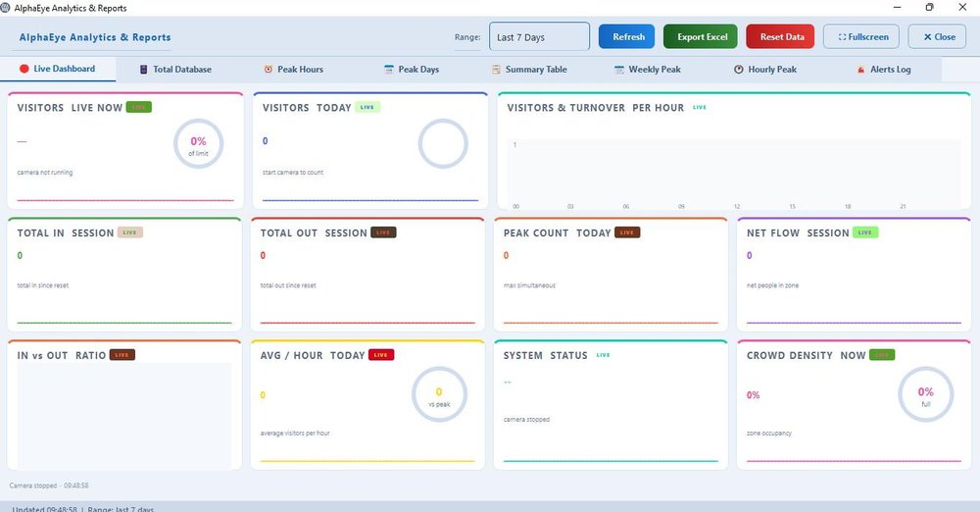Click the LIVE badge on Total In Session card
980x512 pixels.
coord(130,232)
